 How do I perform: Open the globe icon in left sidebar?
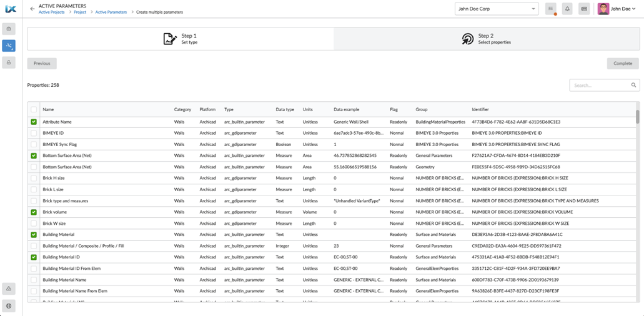tap(9, 306)
